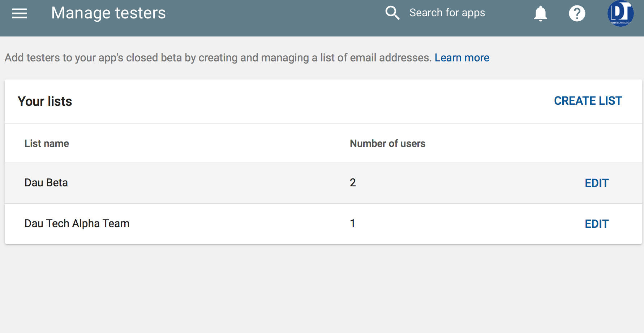Click the List name column header

click(x=47, y=143)
